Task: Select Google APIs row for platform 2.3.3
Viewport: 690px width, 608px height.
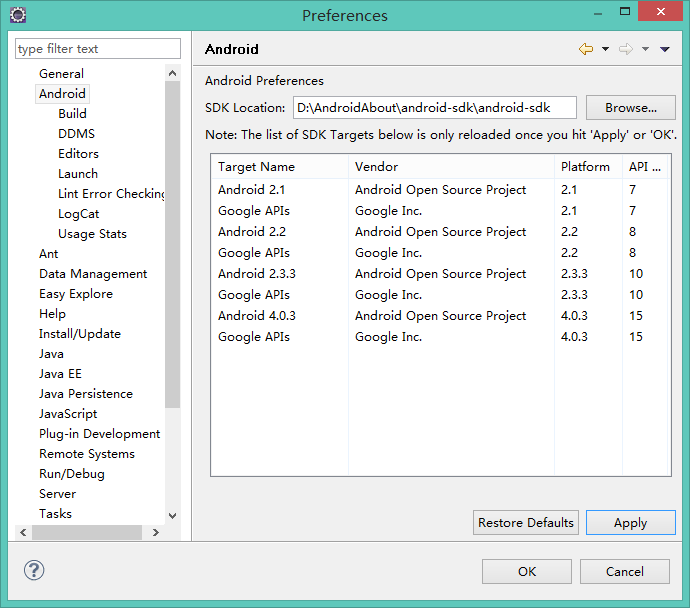Action: pyautogui.click(x=441, y=295)
